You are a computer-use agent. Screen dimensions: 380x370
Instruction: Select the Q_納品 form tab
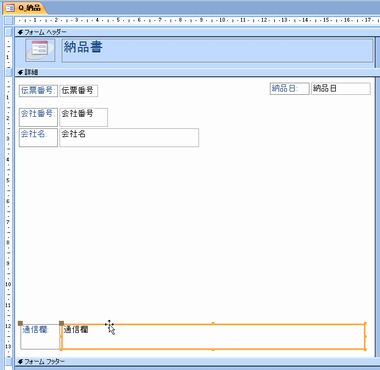(24, 8)
